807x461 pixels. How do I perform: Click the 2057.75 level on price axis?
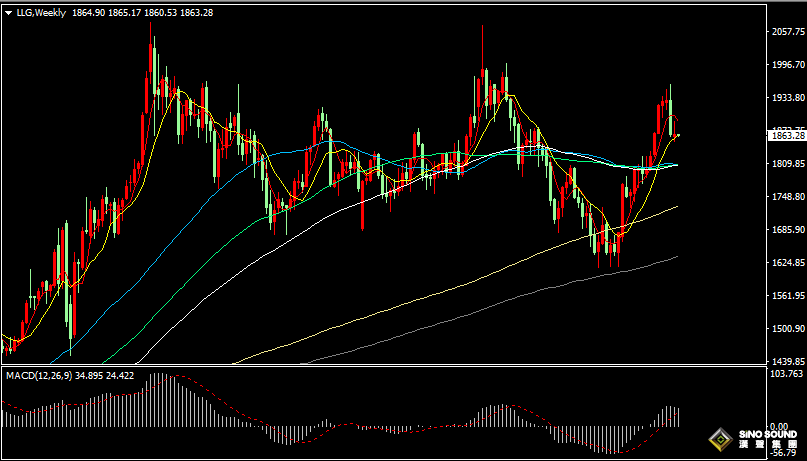[x=788, y=31]
